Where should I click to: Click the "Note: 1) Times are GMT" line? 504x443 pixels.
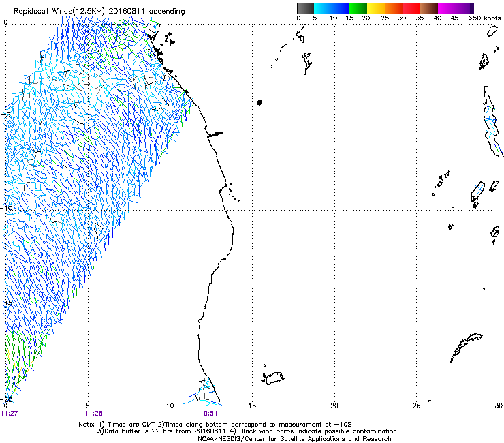pyautogui.click(x=215, y=425)
